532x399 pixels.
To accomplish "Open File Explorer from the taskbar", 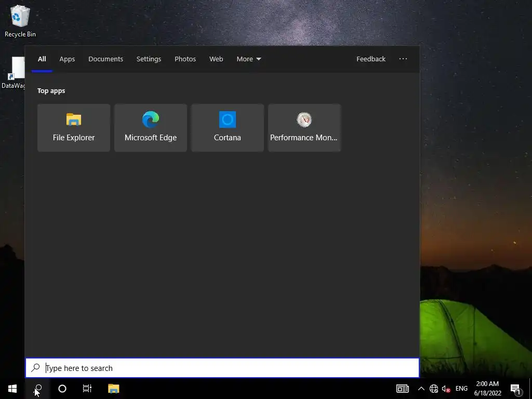I will point(114,389).
